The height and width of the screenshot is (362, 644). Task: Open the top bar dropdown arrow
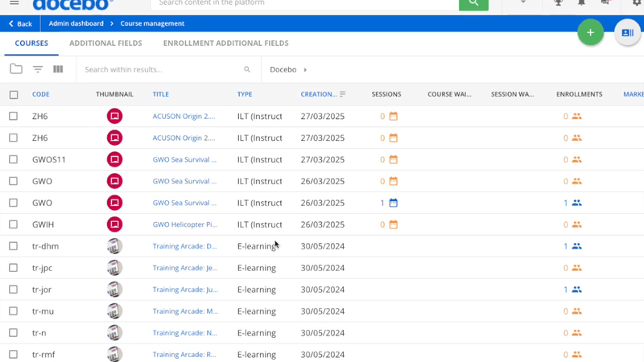(522, 2)
